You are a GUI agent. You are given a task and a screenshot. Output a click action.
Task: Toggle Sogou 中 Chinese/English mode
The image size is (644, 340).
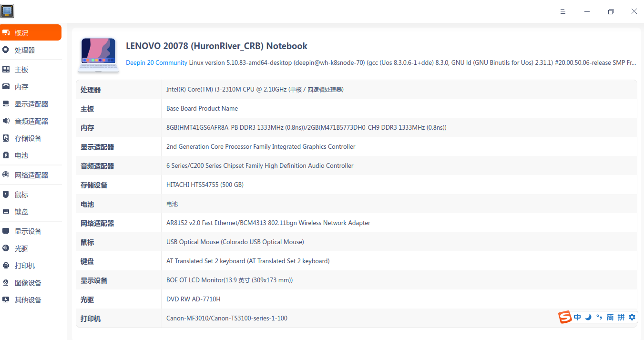(577, 317)
